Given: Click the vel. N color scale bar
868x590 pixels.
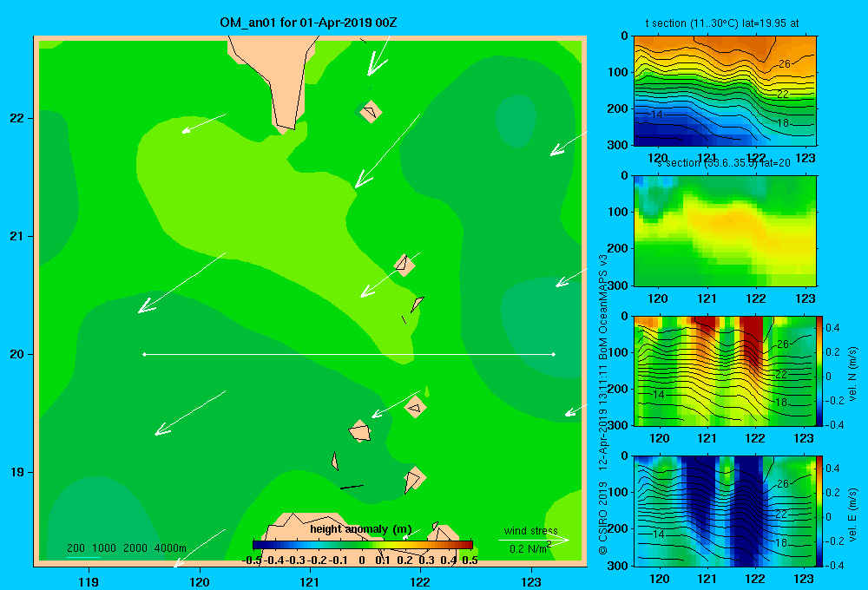Looking at the screenshot, I should click(820, 370).
